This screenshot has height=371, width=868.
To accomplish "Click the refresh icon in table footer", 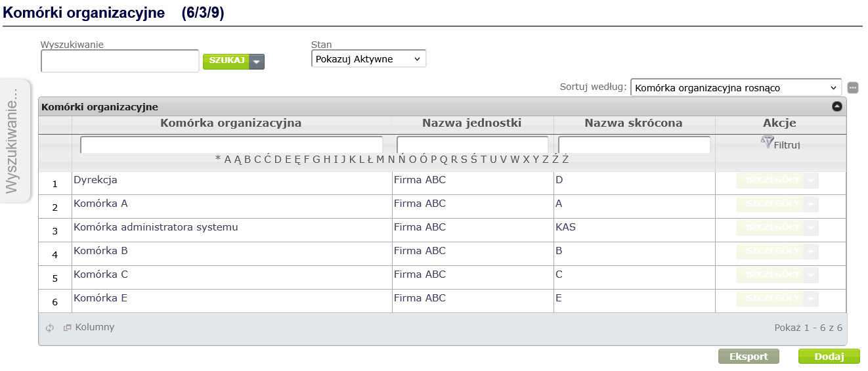I will pyautogui.click(x=49, y=328).
